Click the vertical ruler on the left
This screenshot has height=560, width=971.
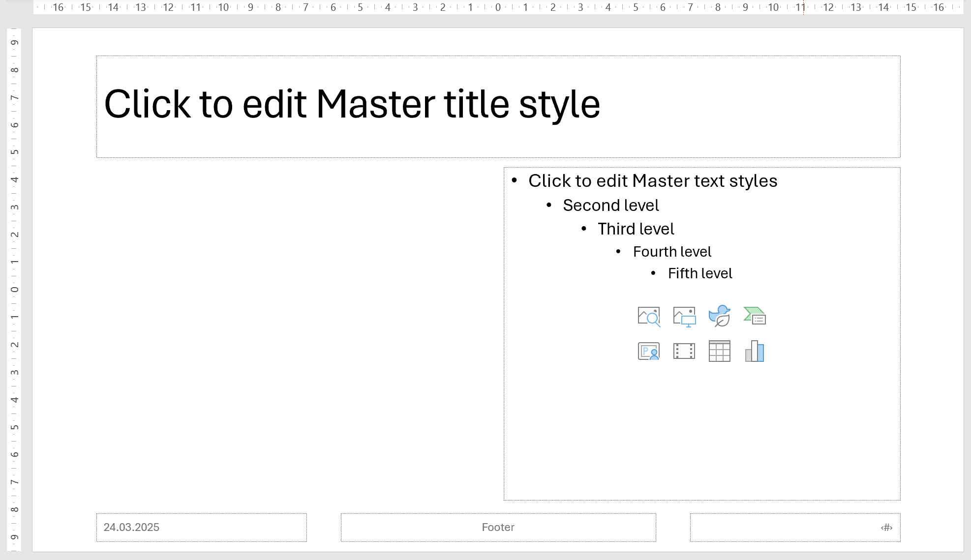[15, 289]
